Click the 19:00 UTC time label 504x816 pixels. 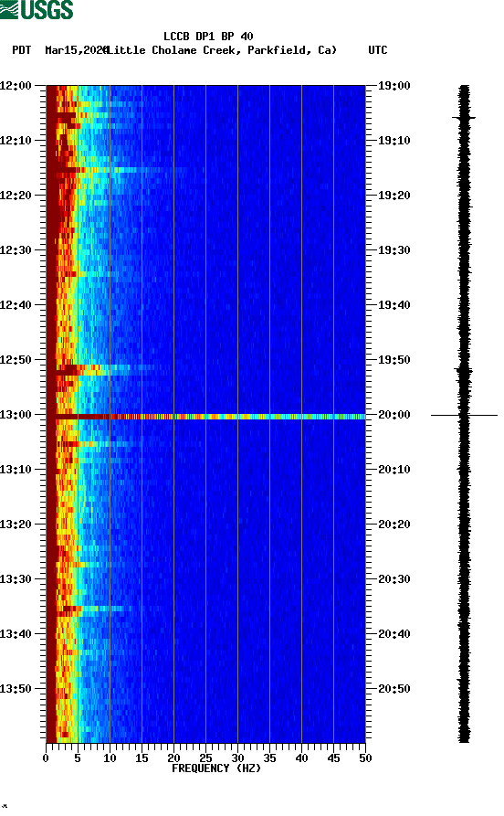point(394,85)
